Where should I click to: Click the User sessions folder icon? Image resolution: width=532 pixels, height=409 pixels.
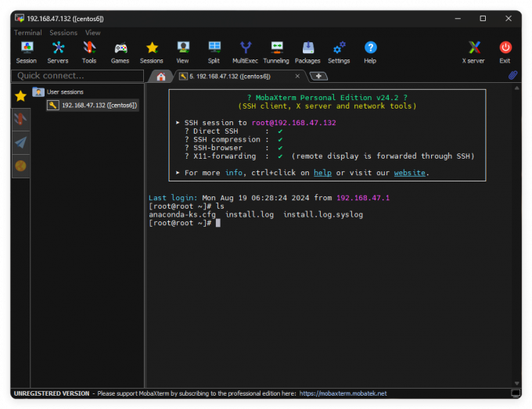(38, 92)
